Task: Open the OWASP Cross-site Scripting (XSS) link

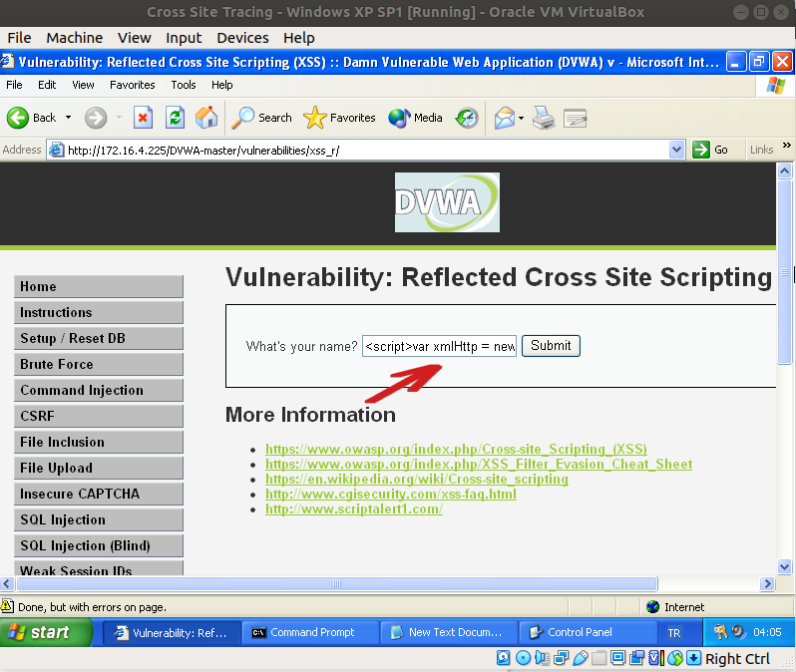Action: click(x=456, y=450)
